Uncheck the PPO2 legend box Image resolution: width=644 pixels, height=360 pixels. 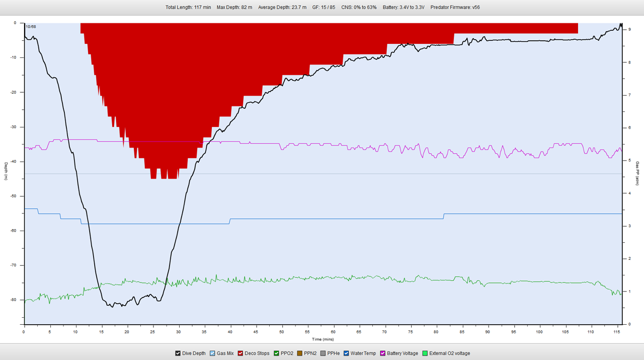[276, 353]
